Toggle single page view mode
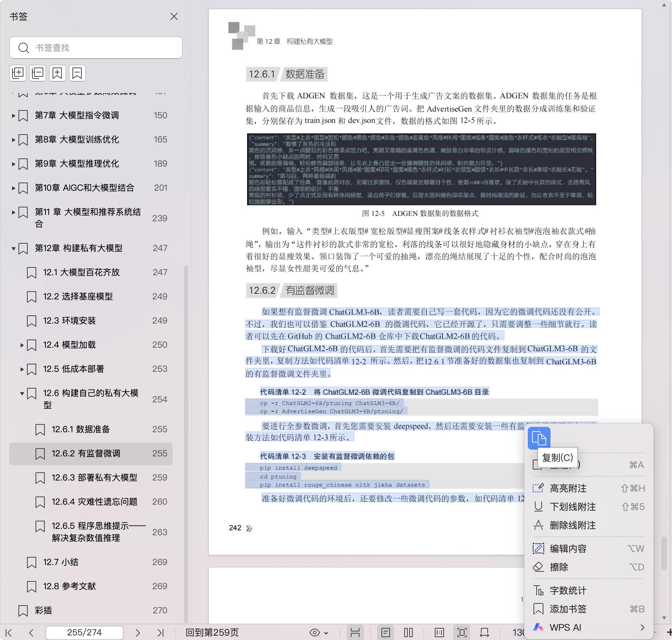This screenshot has width=672, height=640. coord(385,633)
